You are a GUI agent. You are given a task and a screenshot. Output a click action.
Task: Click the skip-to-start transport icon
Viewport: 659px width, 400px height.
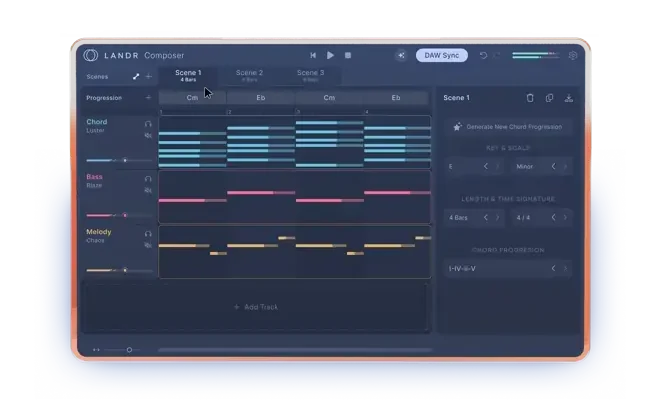(313, 56)
